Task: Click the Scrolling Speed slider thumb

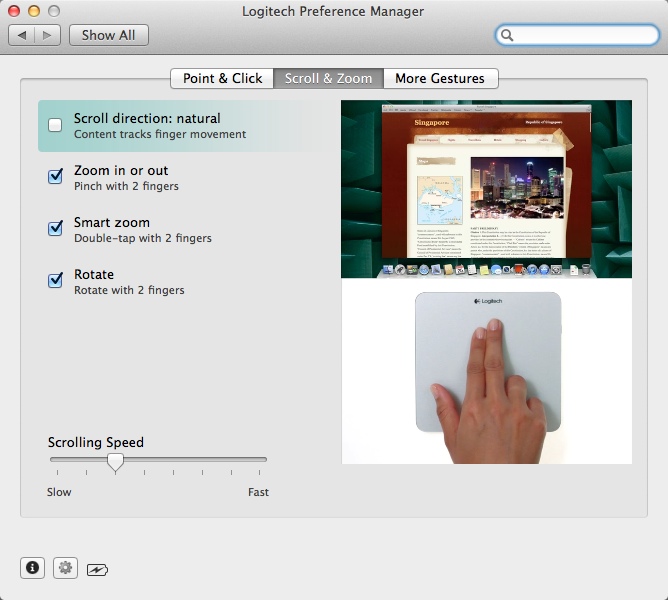Action: click(x=115, y=462)
